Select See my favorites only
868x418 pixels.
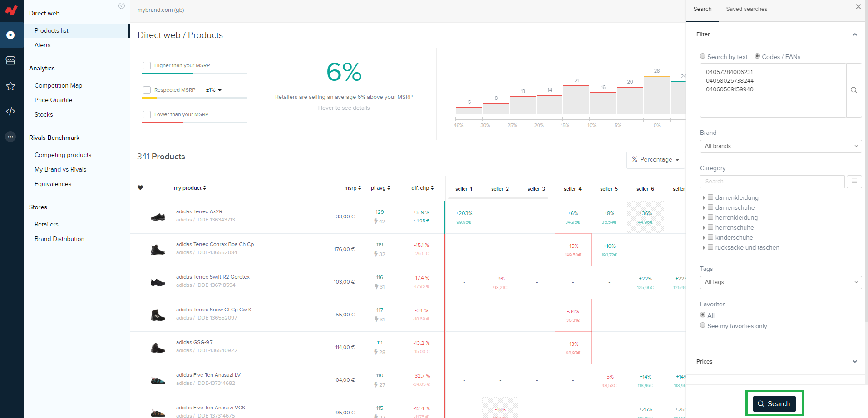click(x=703, y=325)
